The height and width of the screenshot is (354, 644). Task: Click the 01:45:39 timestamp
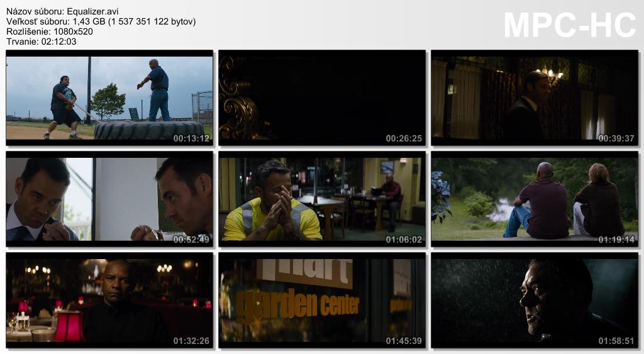404,341
